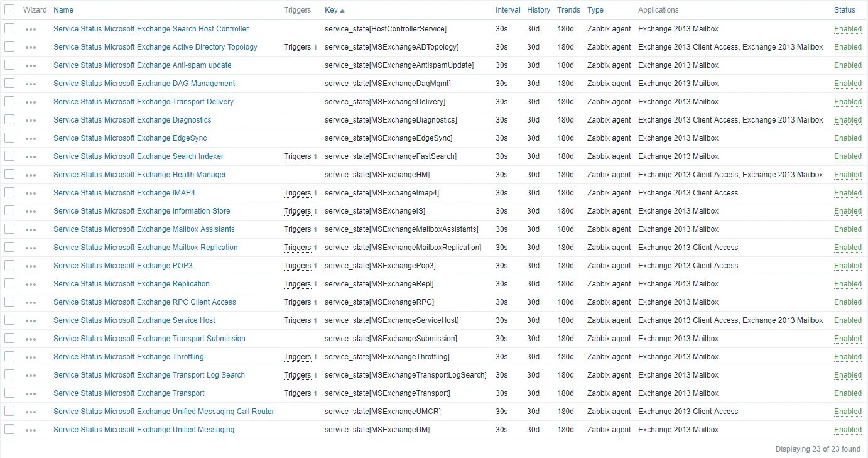
Task: Open Triggers for Active Directory Topology item
Action: (298, 47)
